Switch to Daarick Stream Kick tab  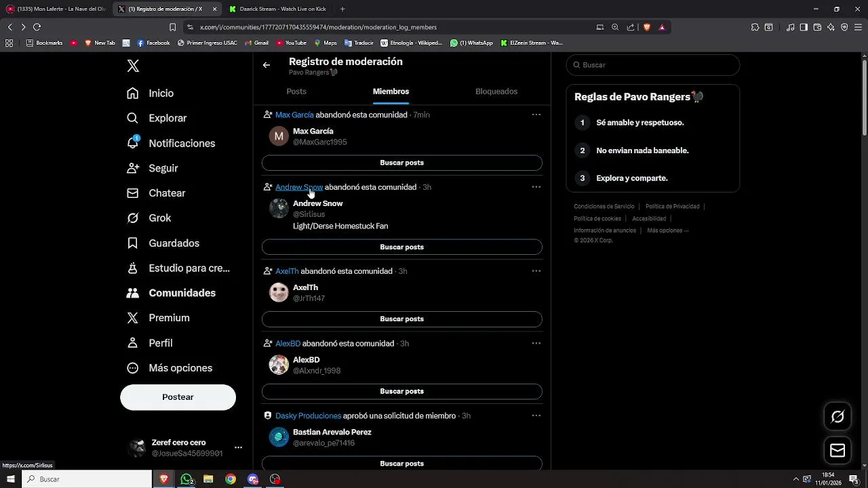click(278, 9)
